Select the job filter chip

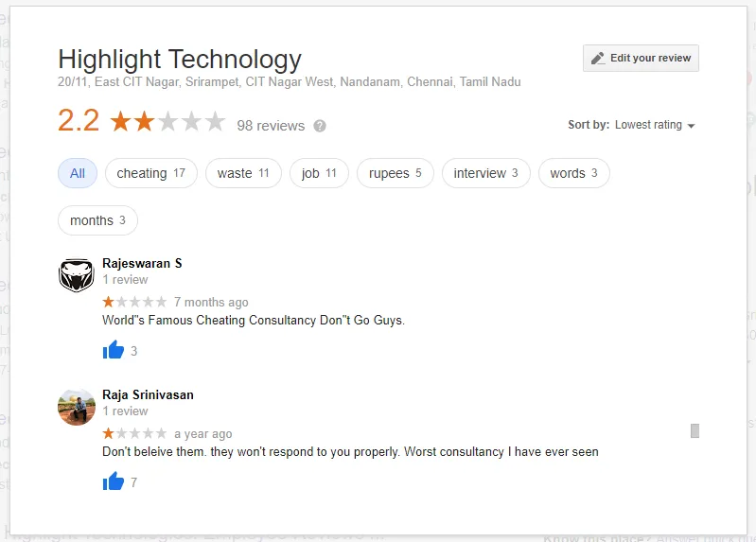tap(319, 173)
